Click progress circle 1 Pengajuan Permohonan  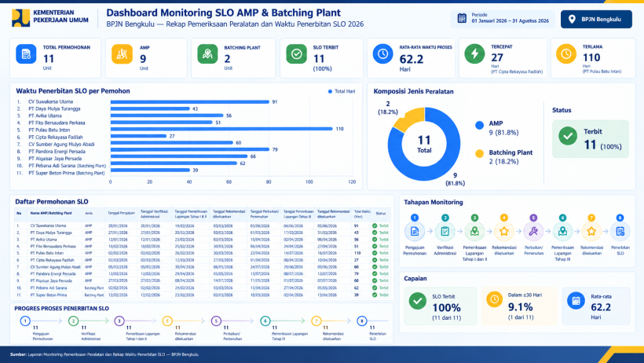pos(25,321)
